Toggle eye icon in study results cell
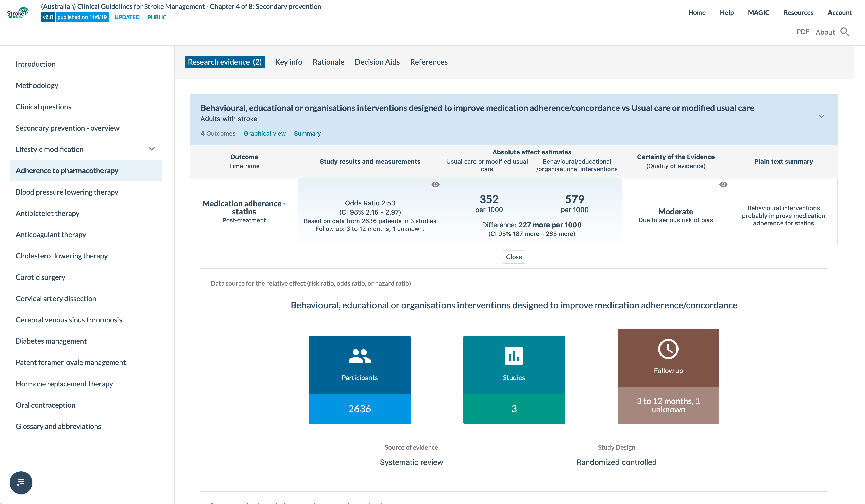Viewport: 865px width, 504px height. point(435,185)
